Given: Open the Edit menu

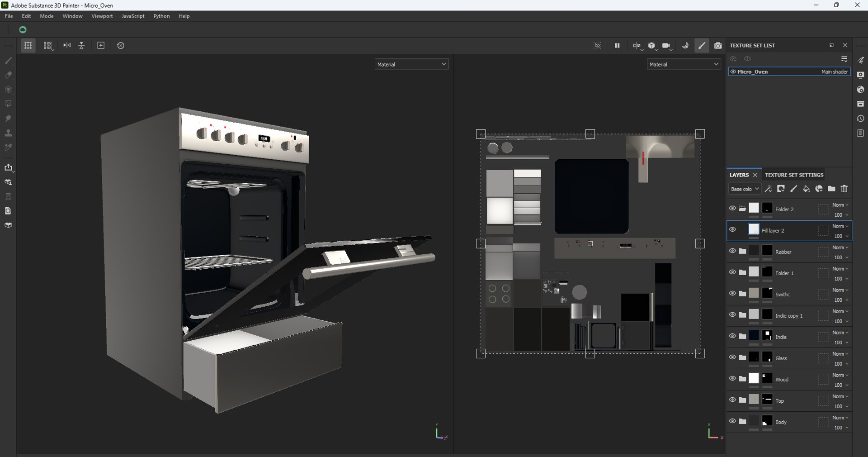Looking at the screenshot, I should point(27,16).
